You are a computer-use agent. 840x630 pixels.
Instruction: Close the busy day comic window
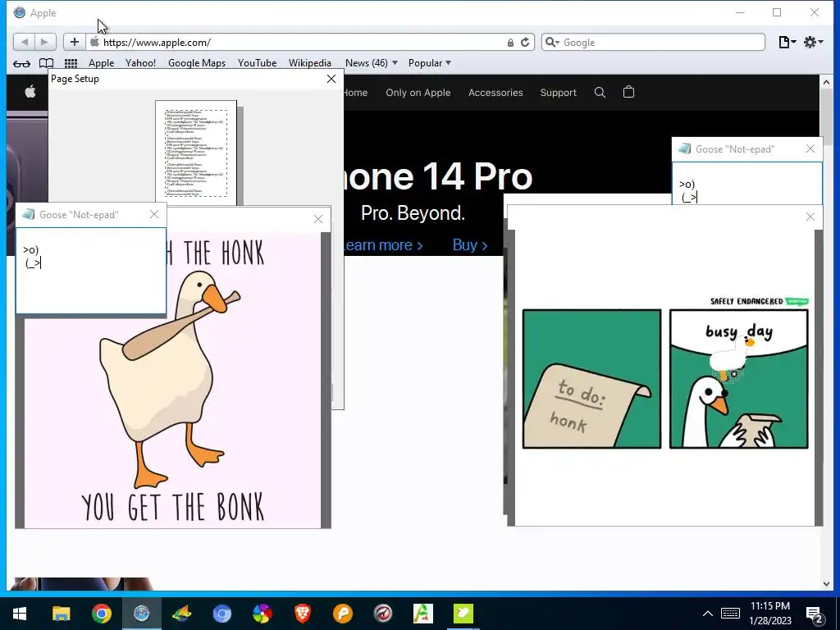point(810,217)
